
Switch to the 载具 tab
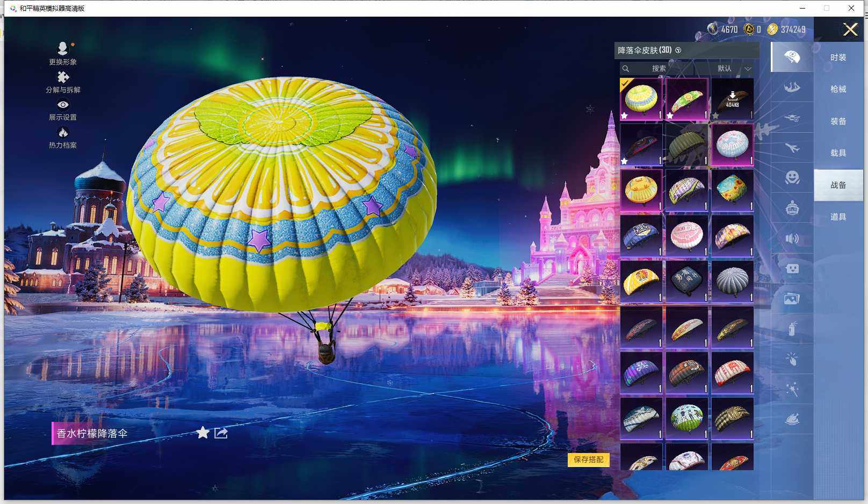pos(838,153)
